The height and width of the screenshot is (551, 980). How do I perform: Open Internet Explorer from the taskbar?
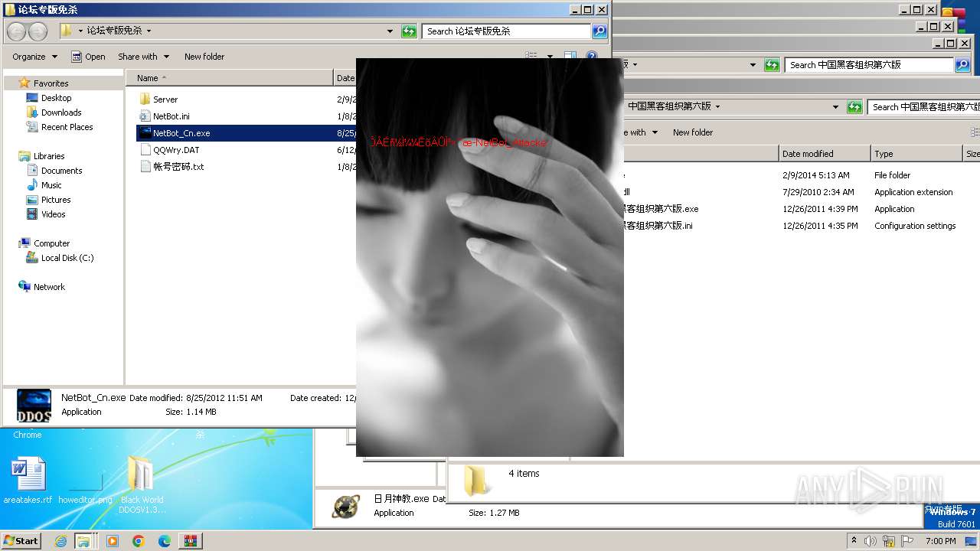click(60, 541)
